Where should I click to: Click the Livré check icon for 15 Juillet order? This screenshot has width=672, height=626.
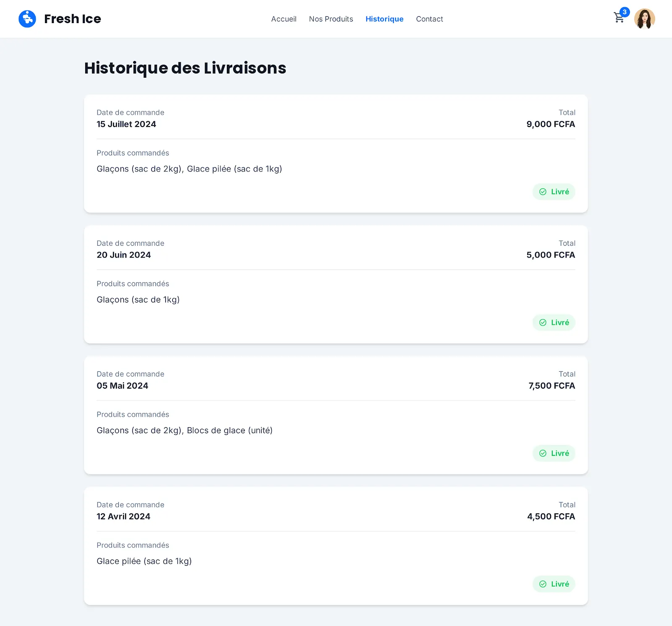[543, 192]
